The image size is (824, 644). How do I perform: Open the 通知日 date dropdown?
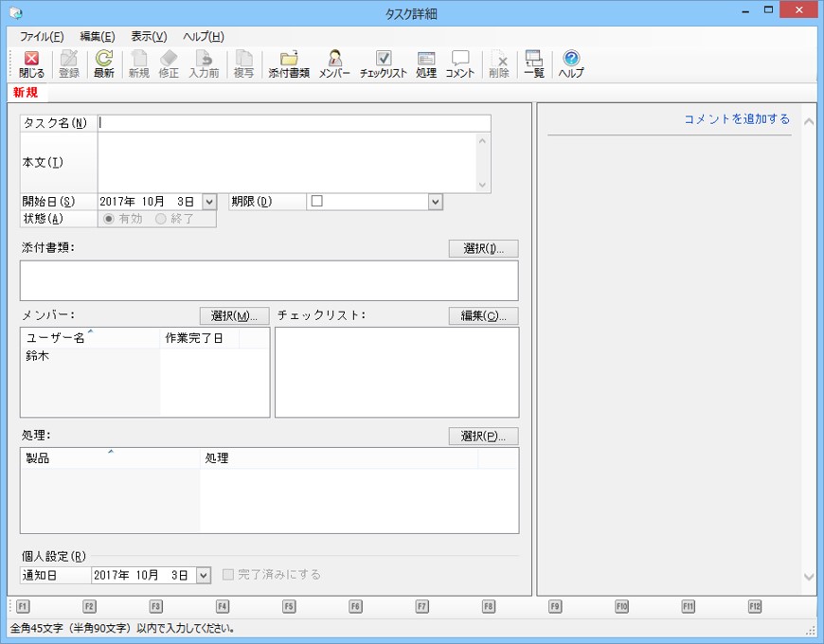tap(204, 575)
